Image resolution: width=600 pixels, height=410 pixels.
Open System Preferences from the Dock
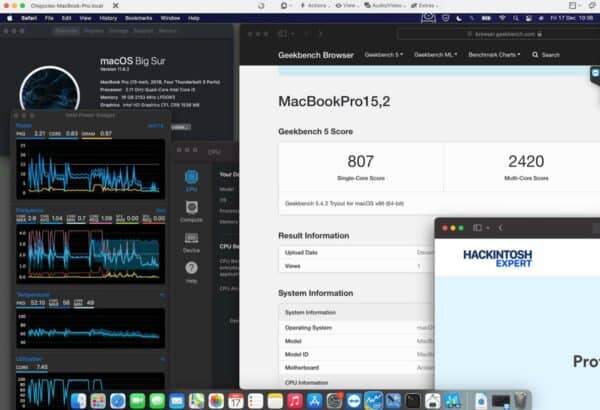tap(334, 401)
